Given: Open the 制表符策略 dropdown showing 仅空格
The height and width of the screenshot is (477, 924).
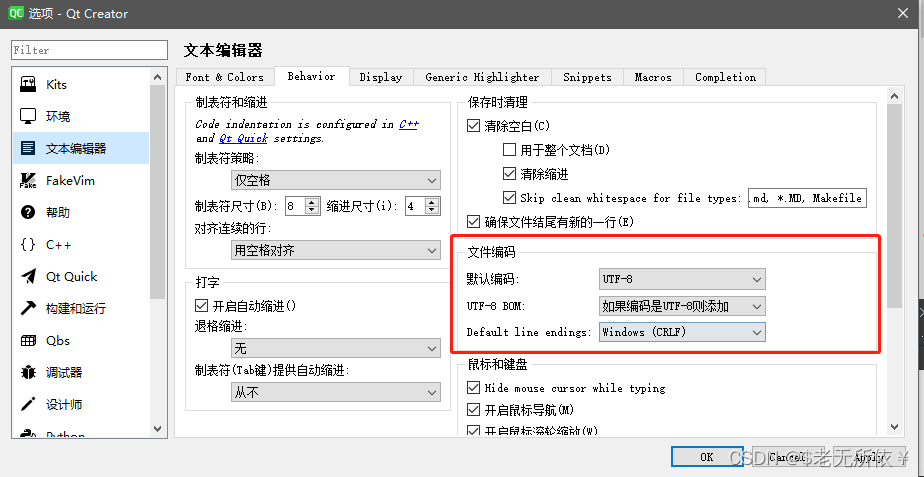Looking at the screenshot, I should [x=335, y=180].
